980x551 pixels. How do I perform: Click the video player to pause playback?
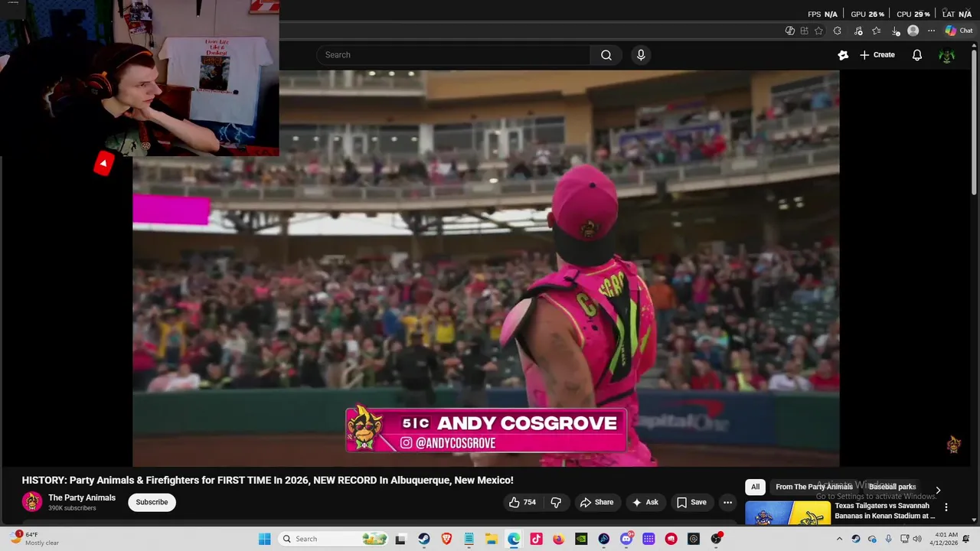(486, 268)
